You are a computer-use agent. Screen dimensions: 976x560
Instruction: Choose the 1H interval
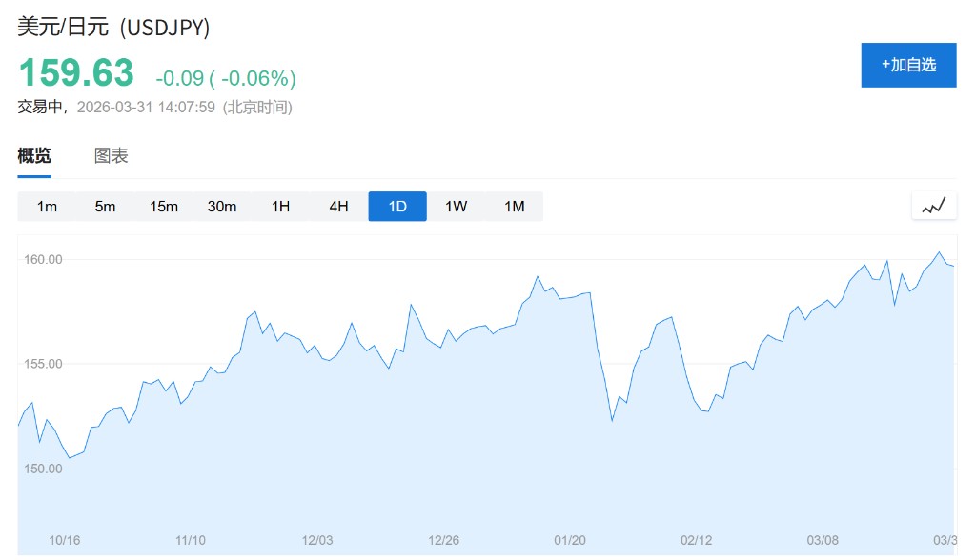280,207
